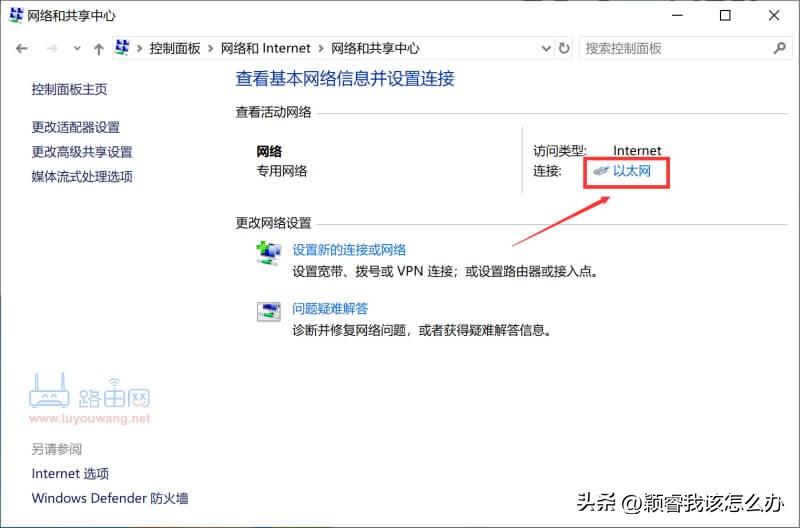
Task: Click the 查看基本网络信息并设置连接 heading
Action: point(345,79)
